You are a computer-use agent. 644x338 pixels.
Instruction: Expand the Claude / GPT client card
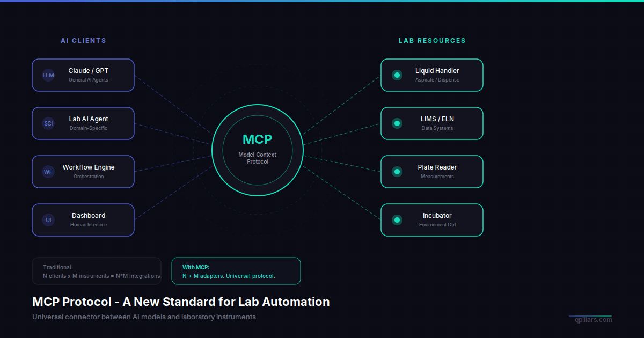point(83,75)
